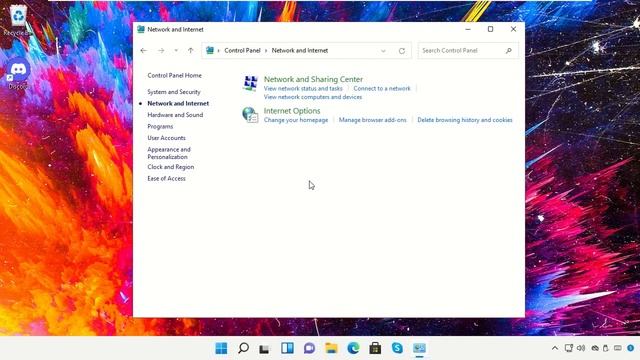This screenshot has width=640, height=360.
Task: Go up one level with up arrow
Action: [191, 51]
